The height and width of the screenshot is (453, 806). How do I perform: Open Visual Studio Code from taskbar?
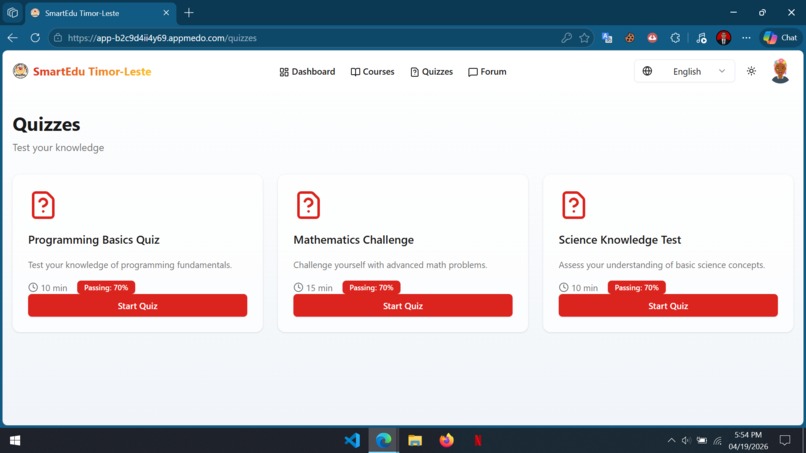(352, 441)
